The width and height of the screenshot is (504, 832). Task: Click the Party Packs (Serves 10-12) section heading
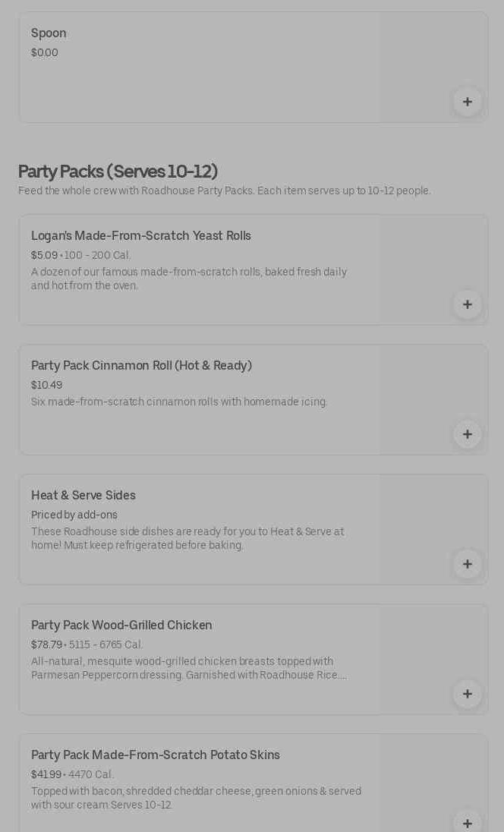tap(118, 172)
